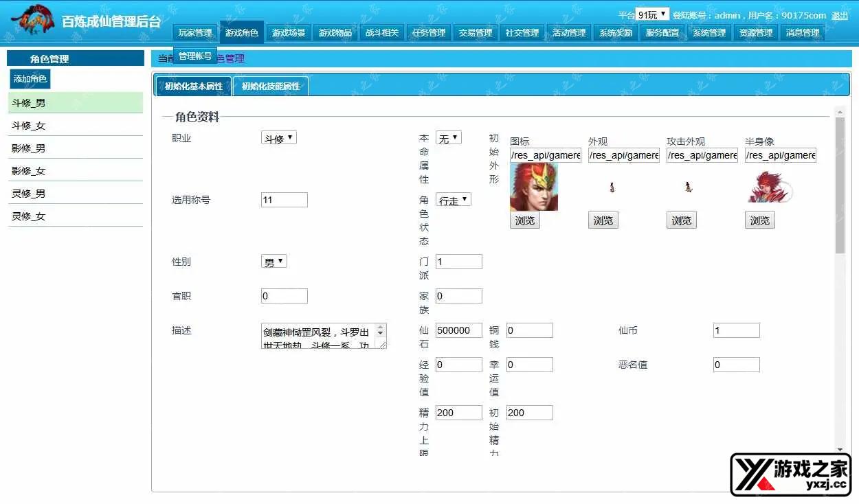Click 退出 logout link
Viewport: 859px width, 504px height.
pos(839,15)
